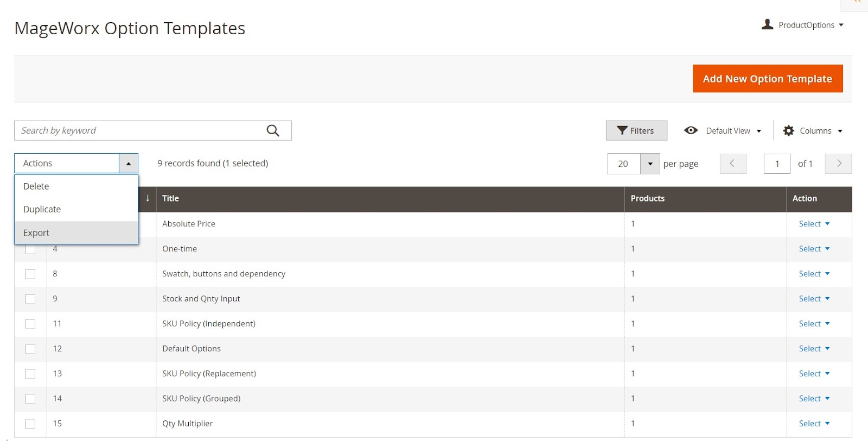868x441 pixels.
Task: Tick the checkbox for row 15
Action: (30, 424)
